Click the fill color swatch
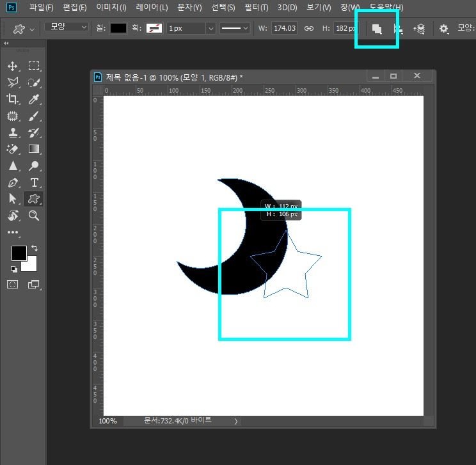476x465 pixels. pyautogui.click(x=118, y=28)
